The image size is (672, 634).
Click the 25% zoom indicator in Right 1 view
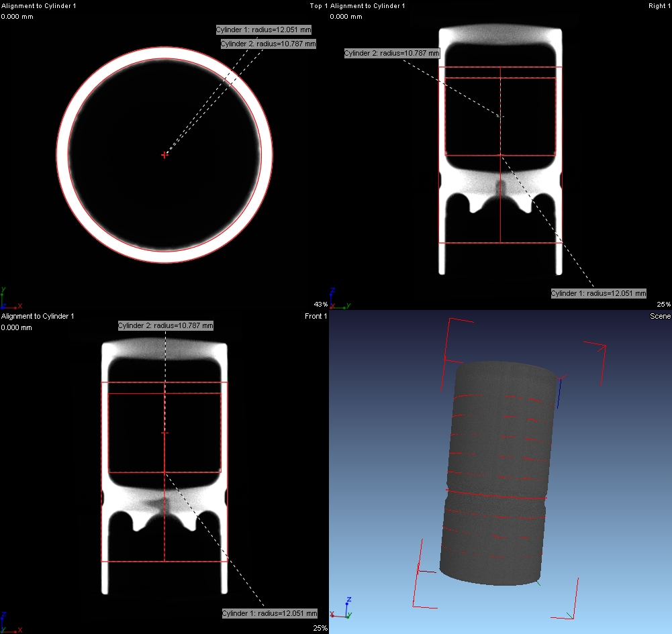663,305
